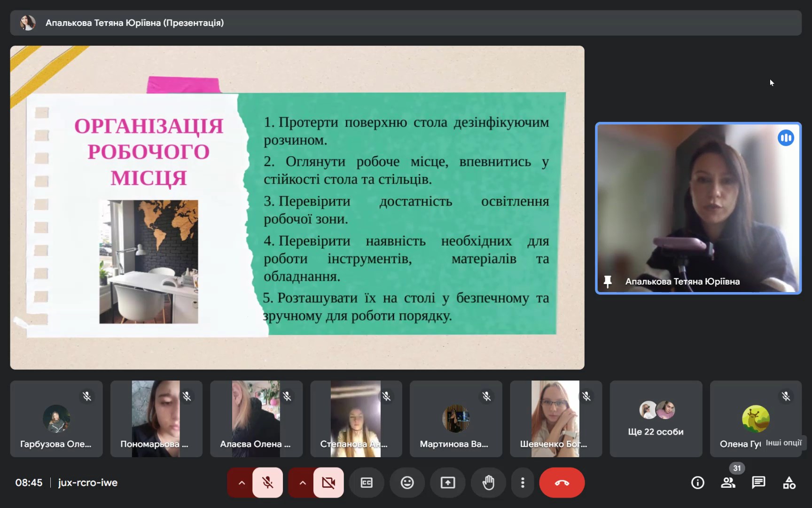
Task: Open more options three-dot menu
Action: tap(523, 483)
